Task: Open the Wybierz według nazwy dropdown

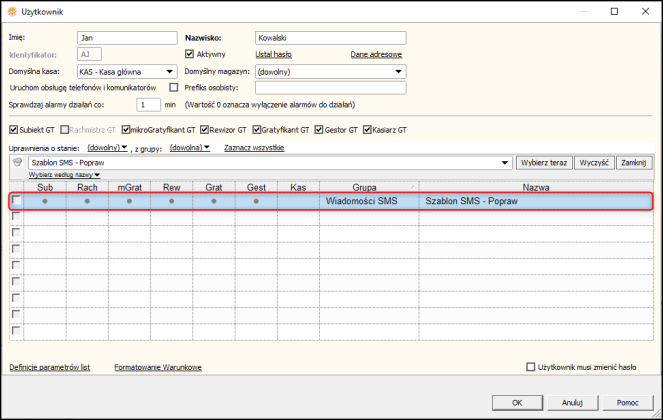Action: (x=64, y=175)
